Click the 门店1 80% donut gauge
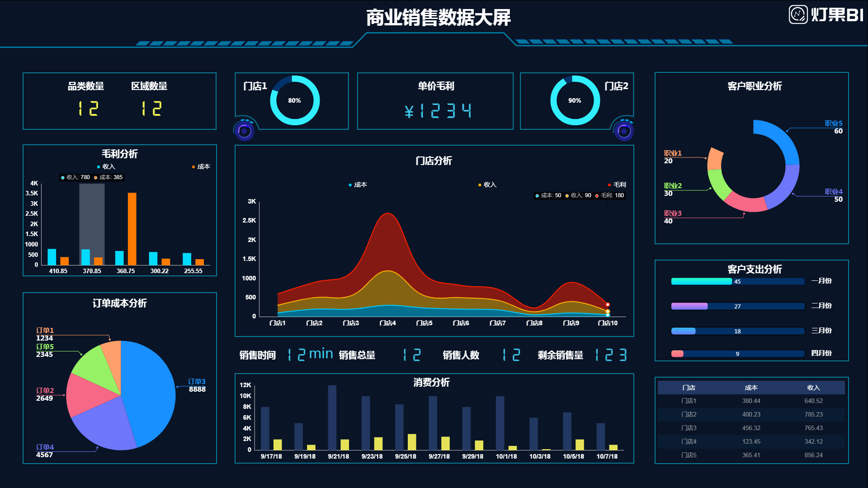Viewport: 868px width, 488px height. click(295, 100)
